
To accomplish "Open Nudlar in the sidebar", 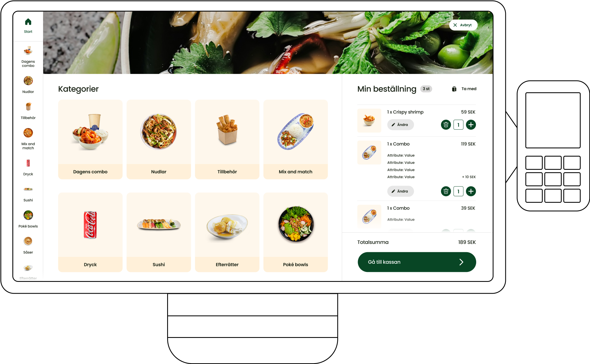I will 28,85.
